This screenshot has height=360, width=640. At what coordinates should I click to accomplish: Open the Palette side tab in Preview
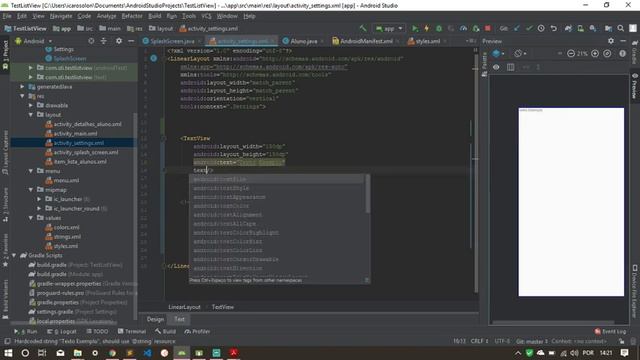tap(484, 64)
